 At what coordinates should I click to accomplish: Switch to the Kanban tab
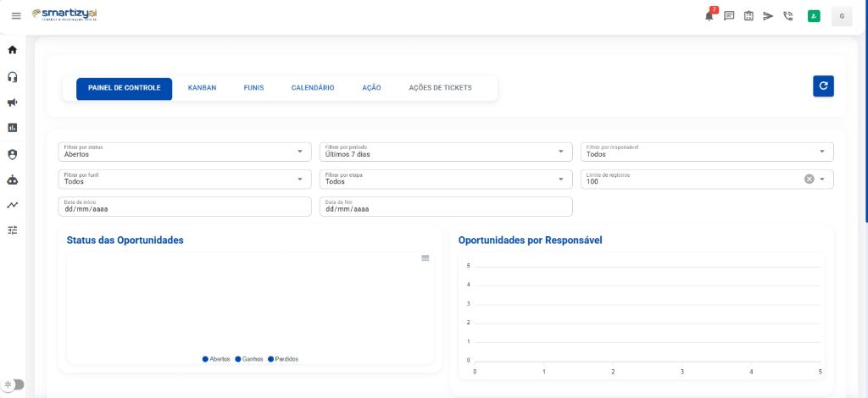click(x=202, y=88)
